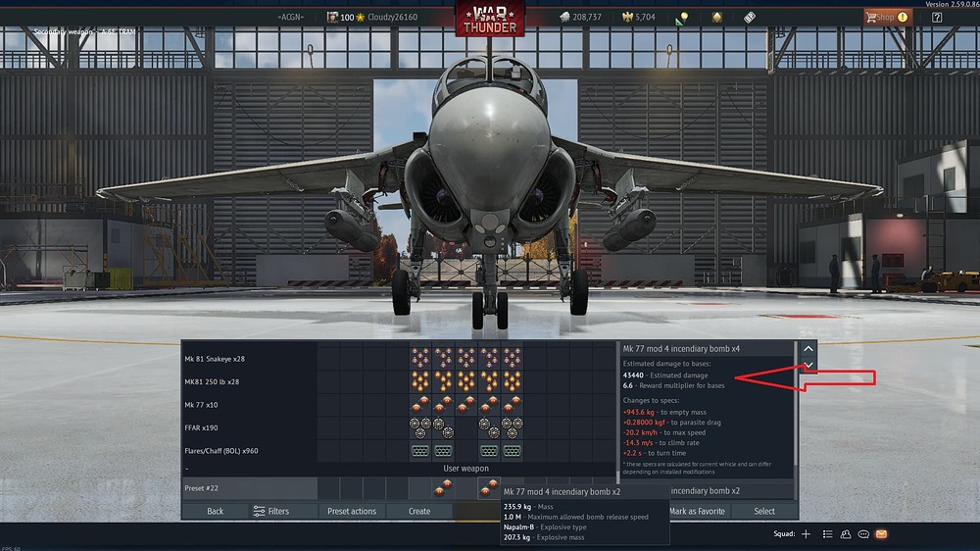Select the FFAR x190 preset row
This screenshot has width=980, height=551.
[x=201, y=427]
